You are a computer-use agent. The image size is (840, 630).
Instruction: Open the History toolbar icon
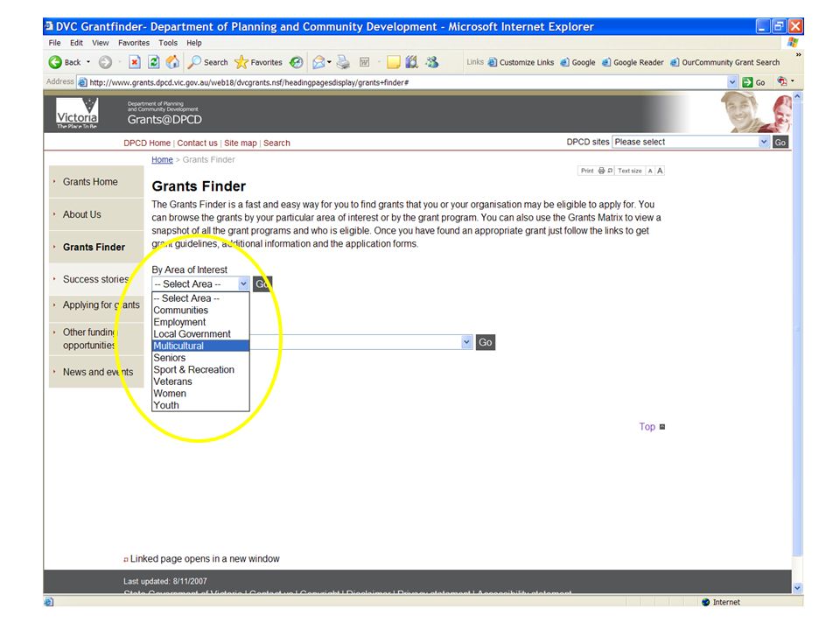tap(297, 62)
